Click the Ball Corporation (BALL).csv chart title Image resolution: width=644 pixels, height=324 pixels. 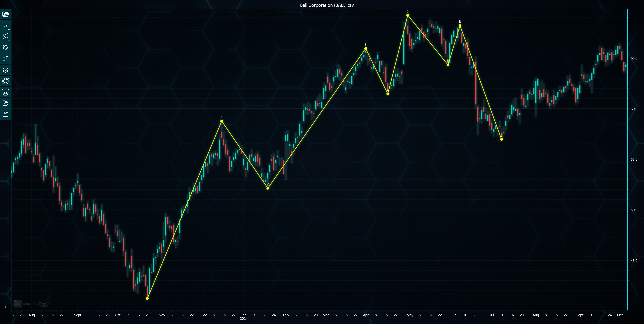click(x=327, y=5)
